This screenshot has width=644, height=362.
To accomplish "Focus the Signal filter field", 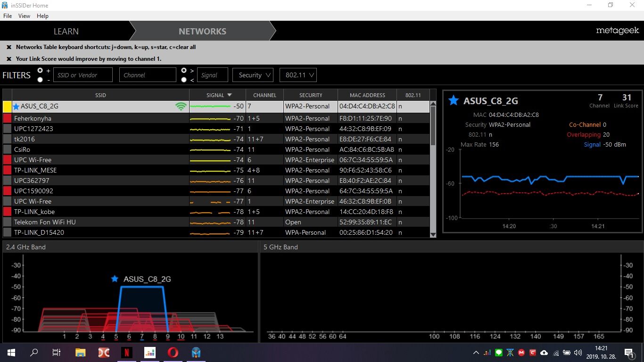I will pyautogui.click(x=212, y=75).
